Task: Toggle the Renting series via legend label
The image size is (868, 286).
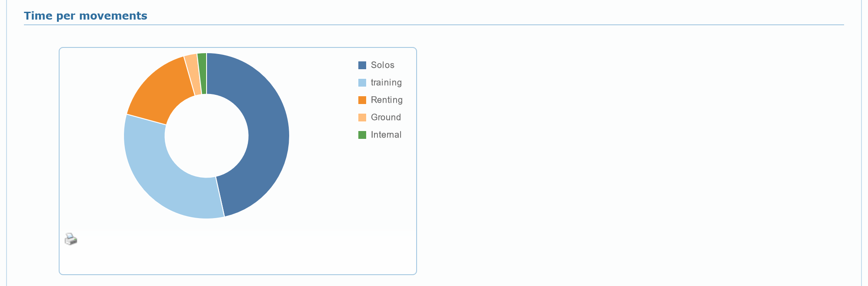Action: [387, 100]
